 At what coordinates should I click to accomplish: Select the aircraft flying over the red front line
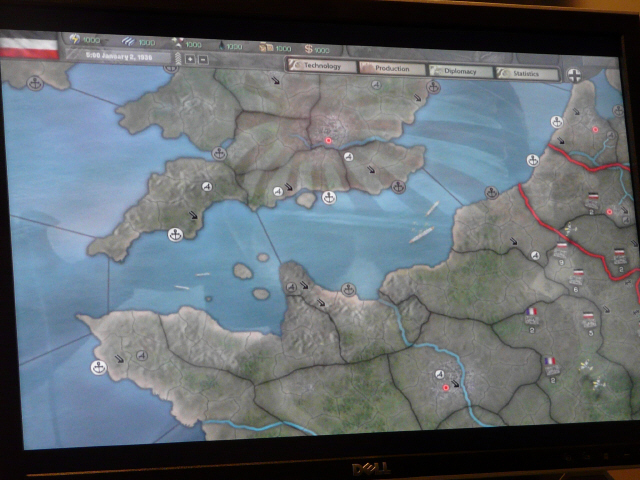569,230
